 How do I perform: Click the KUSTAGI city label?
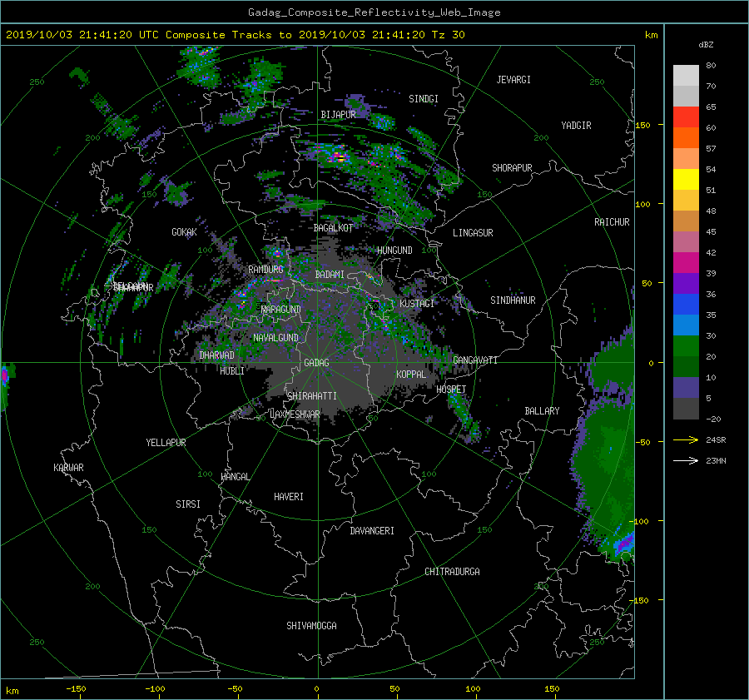(417, 304)
